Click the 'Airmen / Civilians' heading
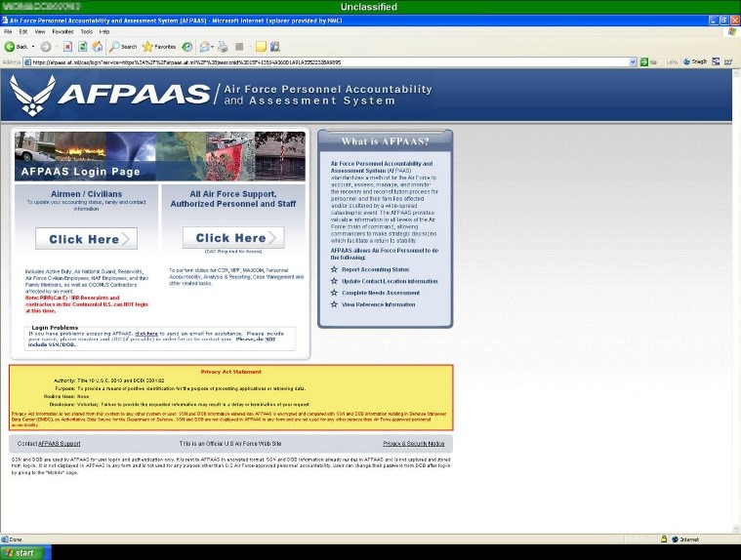The height and width of the screenshot is (560, 741). pyautogui.click(x=87, y=193)
